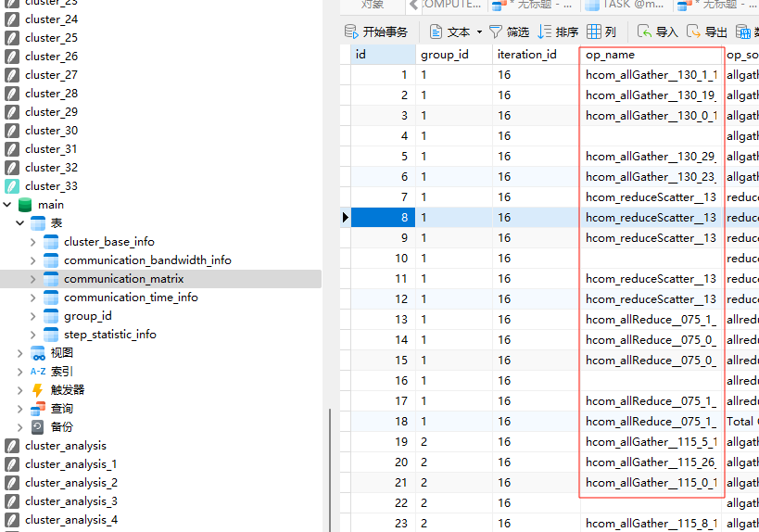Click the open cluster_33 connection icon
Screen dimensions: 759x532
point(12,186)
